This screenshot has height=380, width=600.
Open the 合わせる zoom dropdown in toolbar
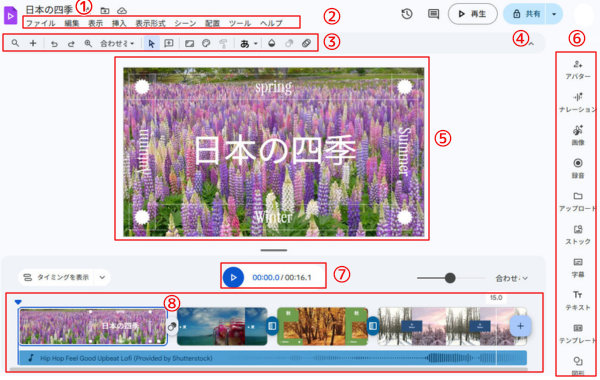(117, 43)
